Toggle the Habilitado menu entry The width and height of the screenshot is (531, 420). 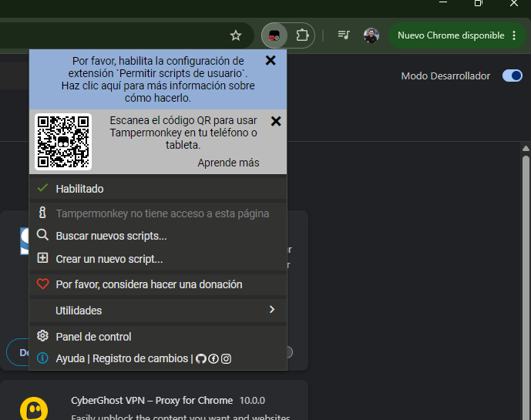coord(158,189)
